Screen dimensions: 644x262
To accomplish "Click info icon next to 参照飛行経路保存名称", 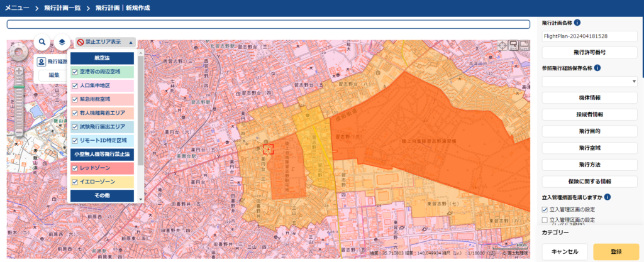I will tap(597, 67).
